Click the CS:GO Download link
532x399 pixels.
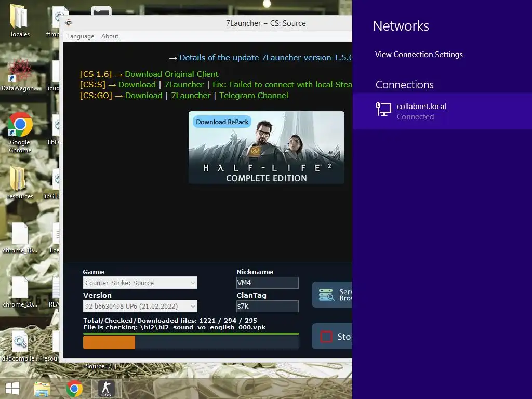tap(143, 96)
